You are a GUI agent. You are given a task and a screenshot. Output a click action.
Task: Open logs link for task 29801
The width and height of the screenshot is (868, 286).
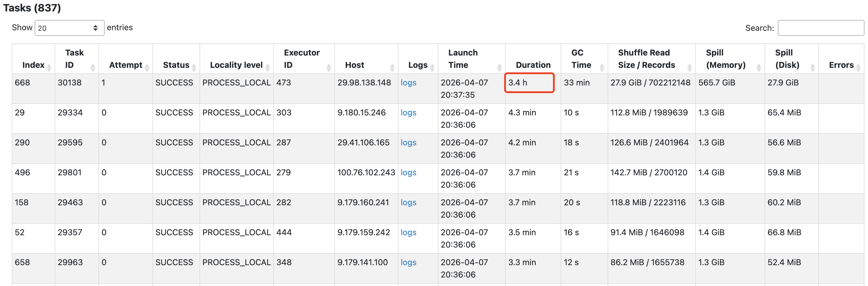[408, 172]
